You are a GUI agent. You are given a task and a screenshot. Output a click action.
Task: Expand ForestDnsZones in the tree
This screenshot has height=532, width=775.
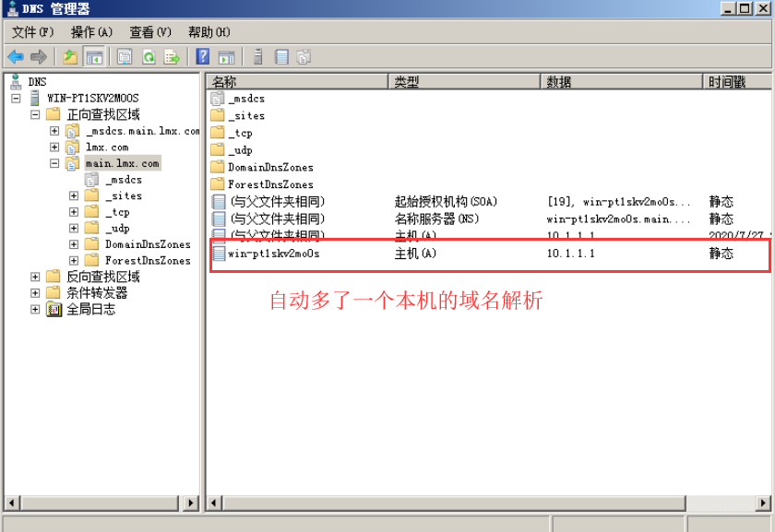(74, 260)
